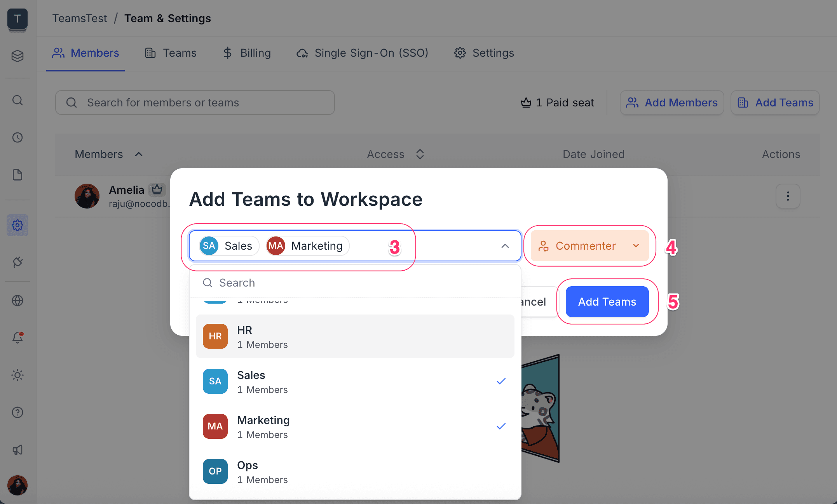Open the search icon in sidebar
Image resolution: width=837 pixels, height=504 pixels.
pos(17,101)
